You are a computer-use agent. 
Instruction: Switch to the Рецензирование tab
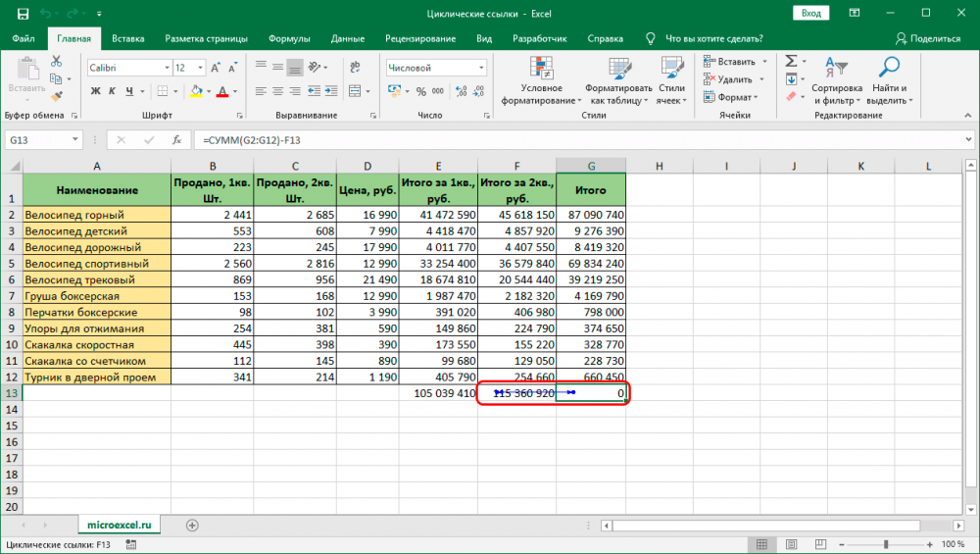pyautogui.click(x=420, y=39)
